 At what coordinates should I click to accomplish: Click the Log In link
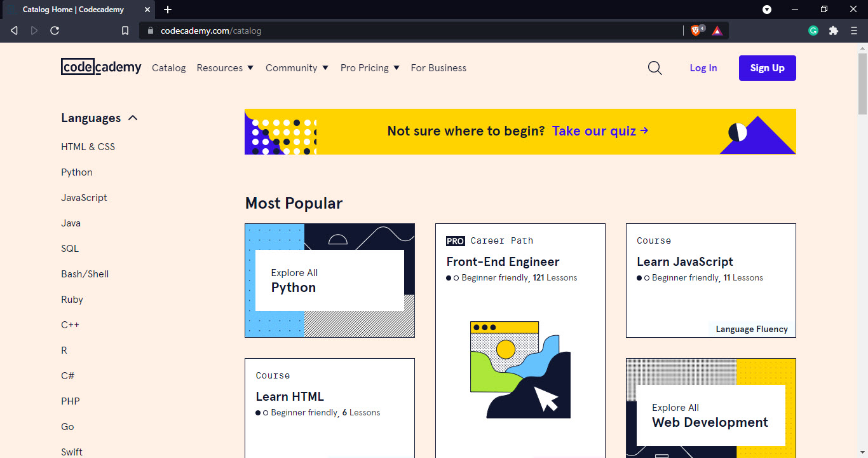coord(703,68)
